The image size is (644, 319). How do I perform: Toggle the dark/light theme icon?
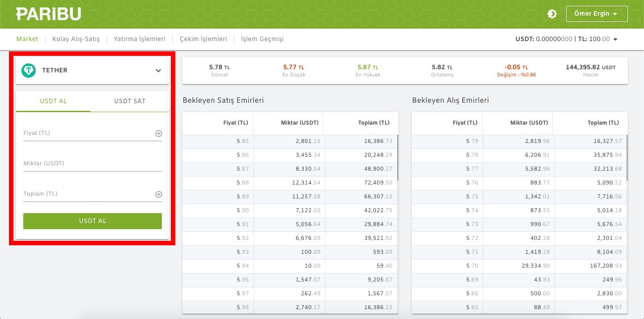pyautogui.click(x=552, y=14)
